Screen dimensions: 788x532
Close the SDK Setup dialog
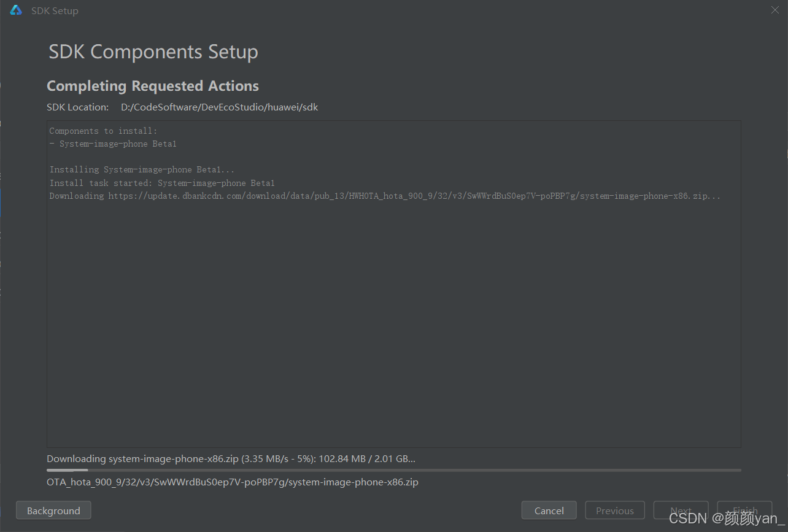pyautogui.click(x=775, y=10)
